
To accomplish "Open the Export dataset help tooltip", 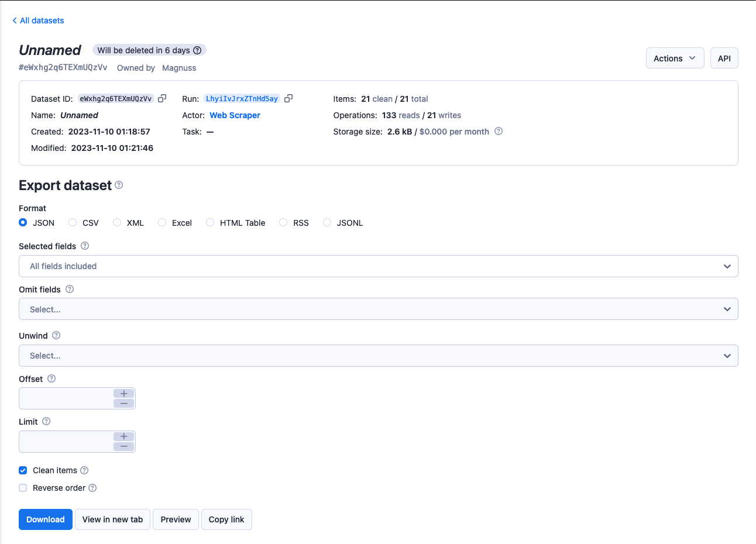I will [119, 185].
